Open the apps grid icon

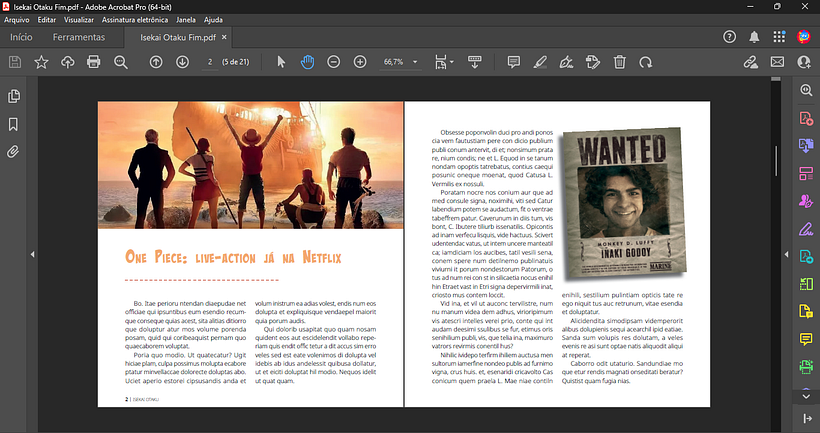click(779, 37)
